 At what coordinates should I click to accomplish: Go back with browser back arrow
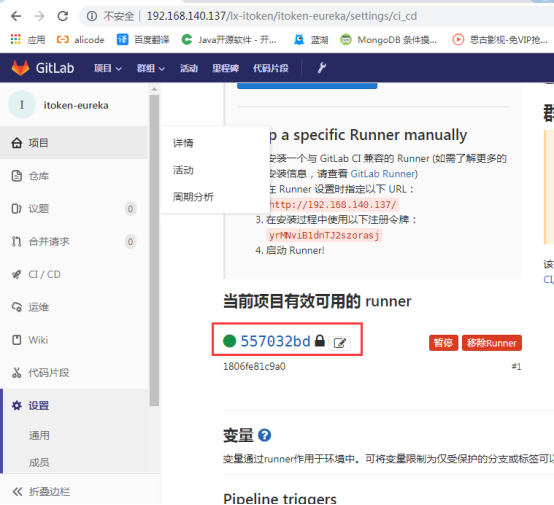click(16, 16)
